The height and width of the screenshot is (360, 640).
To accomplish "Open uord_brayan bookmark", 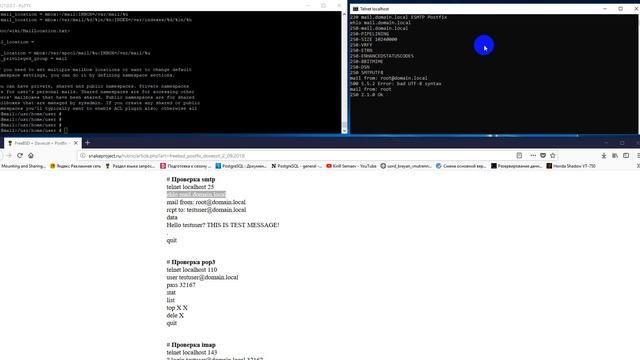I will (406, 166).
